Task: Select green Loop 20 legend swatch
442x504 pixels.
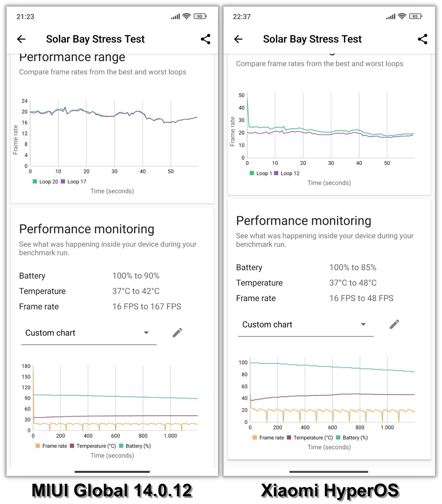Action: (35, 181)
